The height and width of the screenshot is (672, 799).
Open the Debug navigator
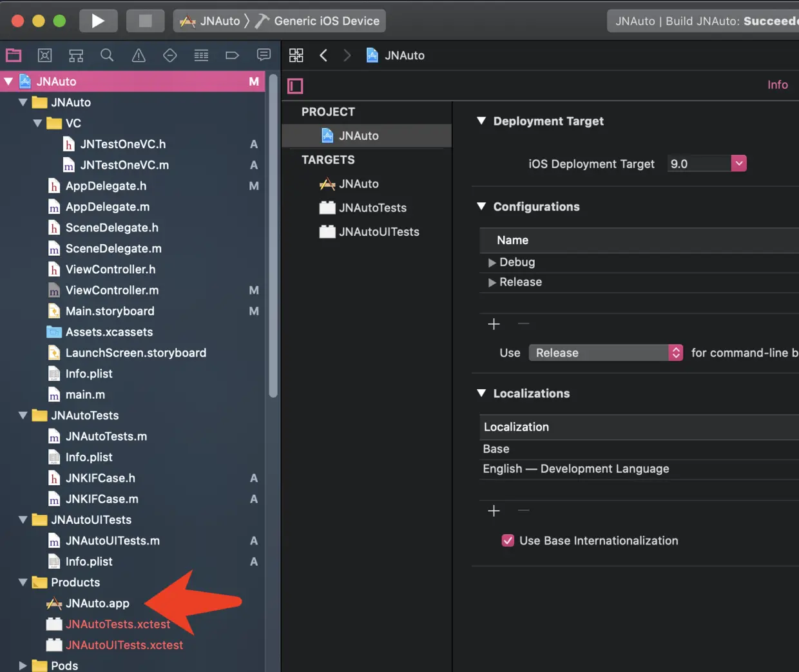(201, 55)
